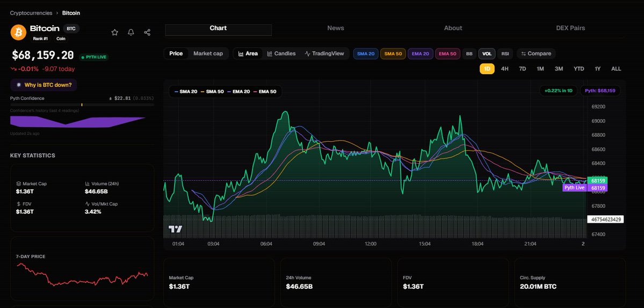Toggle SMA 20 indicator
The height and width of the screenshot is (308, 644).
366,54
